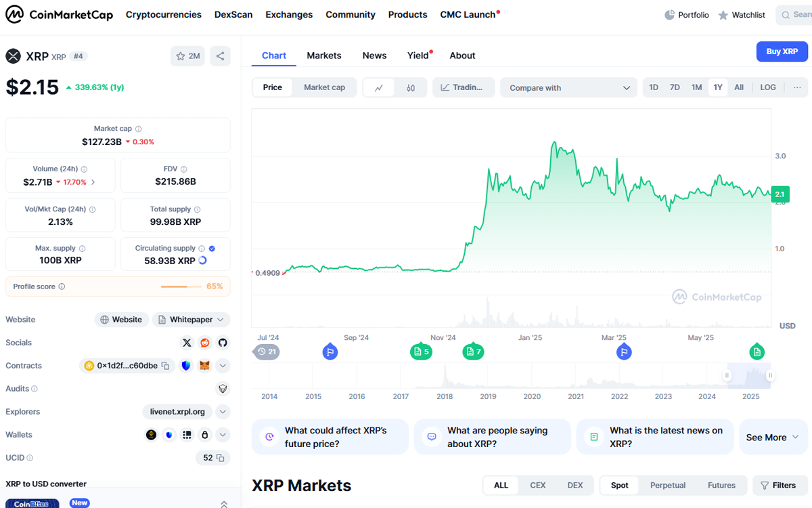
Task: Set chart range to 7D
Action: [675, 87]
